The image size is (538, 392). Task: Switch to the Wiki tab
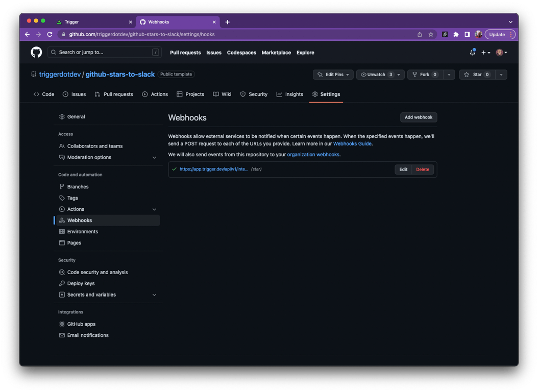(223, 94)
